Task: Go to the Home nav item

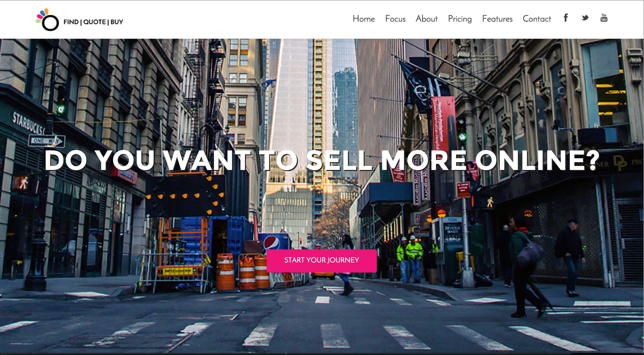Action: pos(364,19)
